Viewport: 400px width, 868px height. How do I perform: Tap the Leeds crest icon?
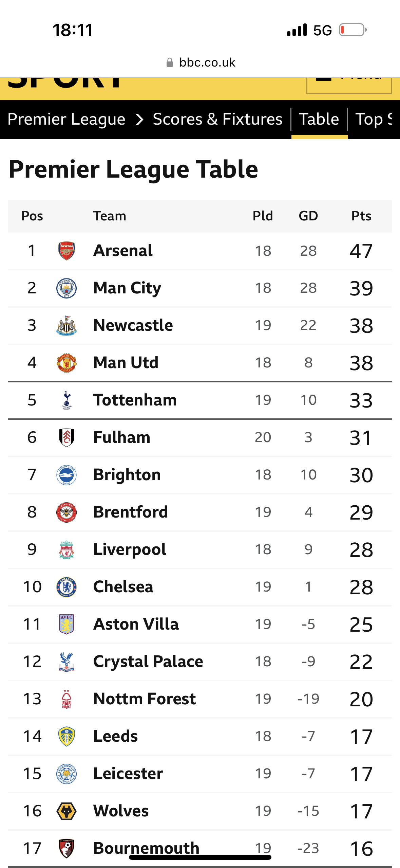point(66,737)
